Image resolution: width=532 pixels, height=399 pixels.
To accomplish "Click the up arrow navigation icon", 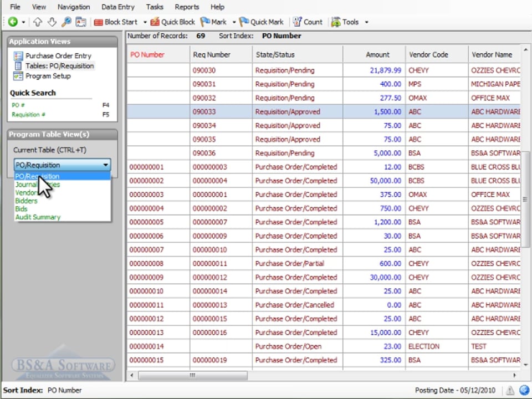I will coord(37,22).
